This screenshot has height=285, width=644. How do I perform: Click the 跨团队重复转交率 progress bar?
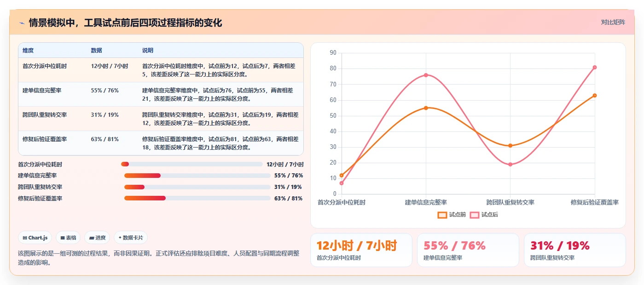click(x=197, y=187)
